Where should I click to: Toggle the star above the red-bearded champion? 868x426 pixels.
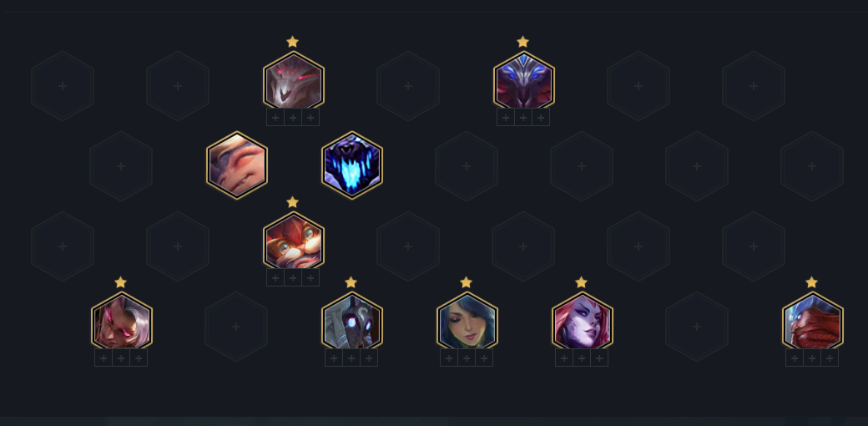(x=811, y=282)
